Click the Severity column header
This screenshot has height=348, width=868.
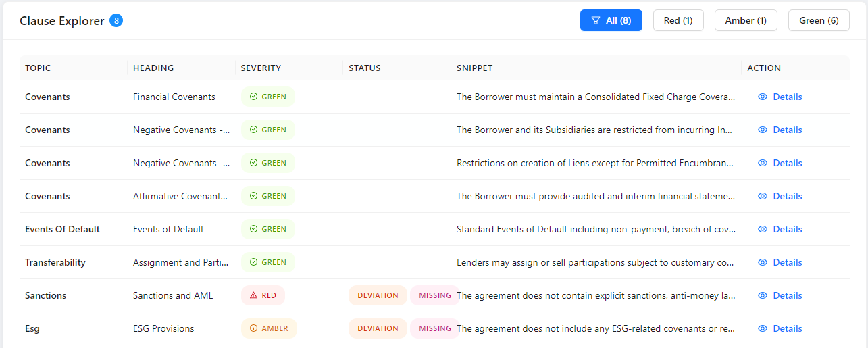[x=261, y=68]
